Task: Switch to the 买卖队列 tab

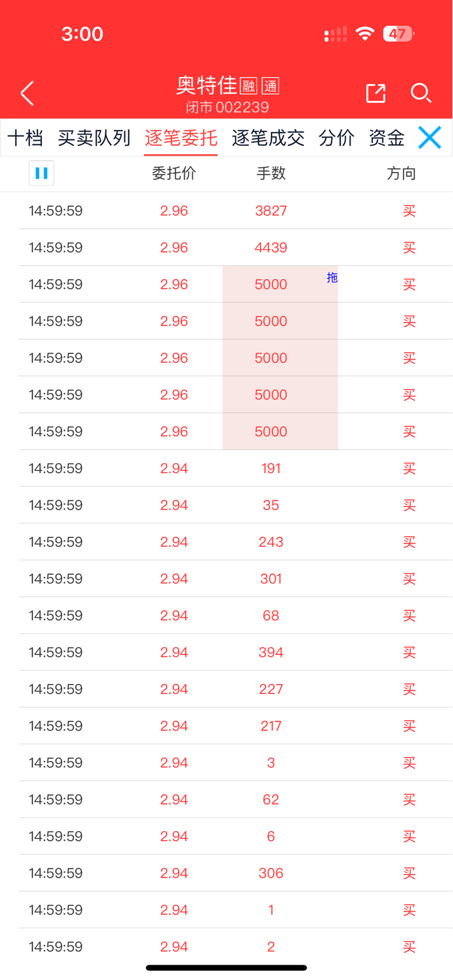Action: pyautogui.click(x=94, y=138)
